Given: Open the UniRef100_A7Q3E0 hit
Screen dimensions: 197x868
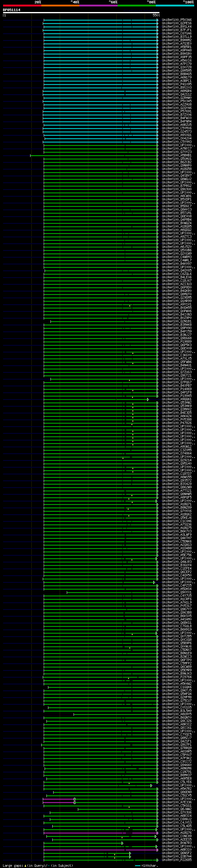Looking at the screenshot, I should point(176,44).
